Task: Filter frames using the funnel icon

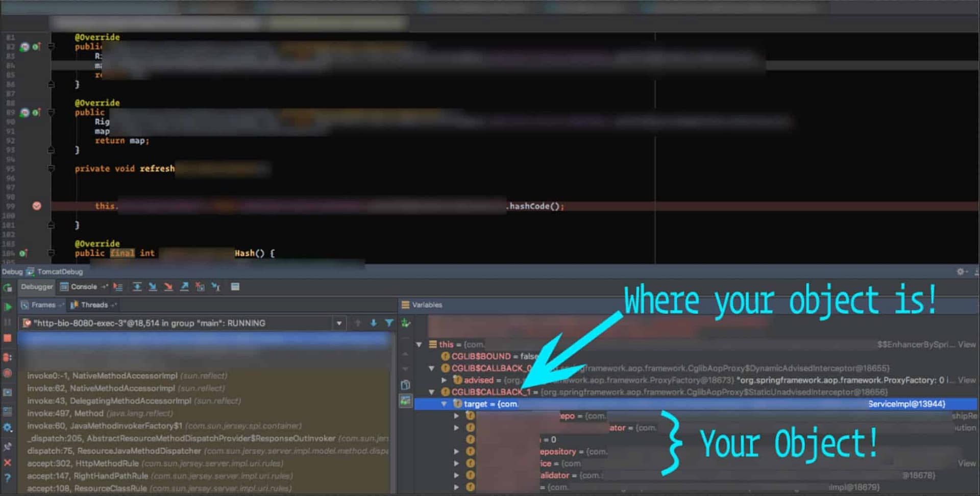Action: coord(389,323)
